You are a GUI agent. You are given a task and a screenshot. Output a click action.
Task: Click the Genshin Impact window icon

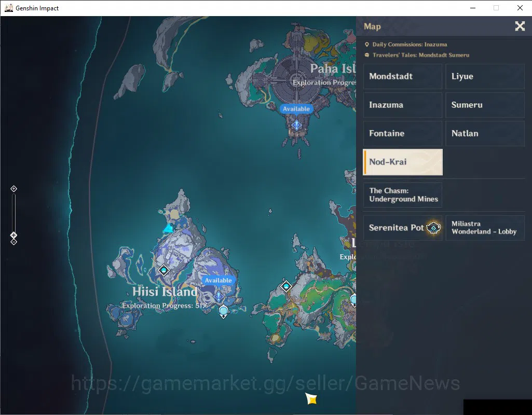[9, 8]
